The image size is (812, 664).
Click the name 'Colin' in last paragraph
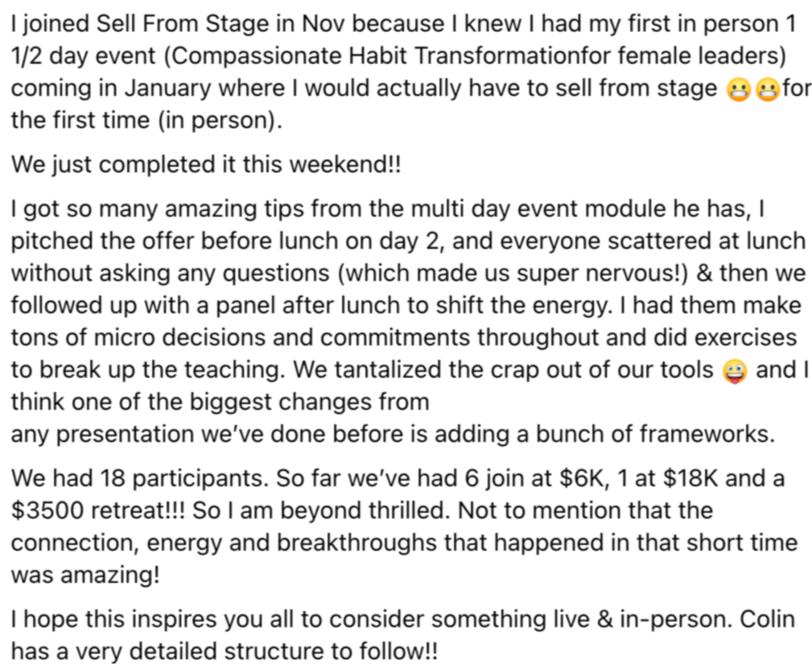[767, 619]
